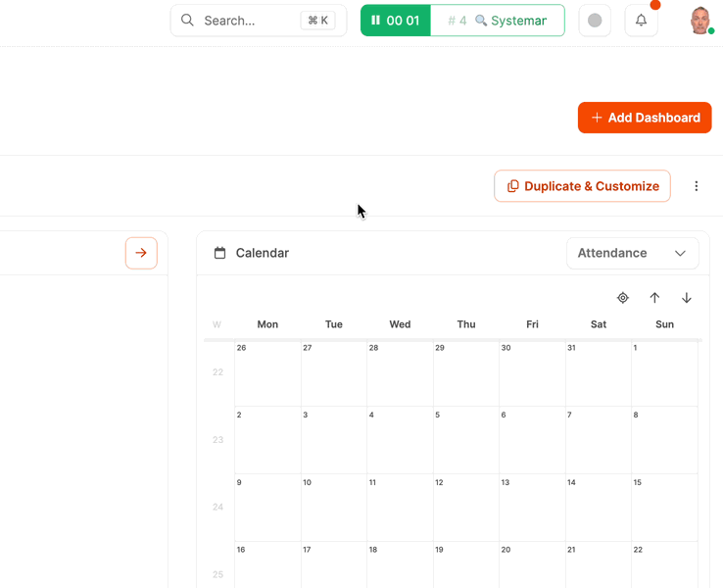
Task: Click the Calendar widget icon
Action: point(220,253)
